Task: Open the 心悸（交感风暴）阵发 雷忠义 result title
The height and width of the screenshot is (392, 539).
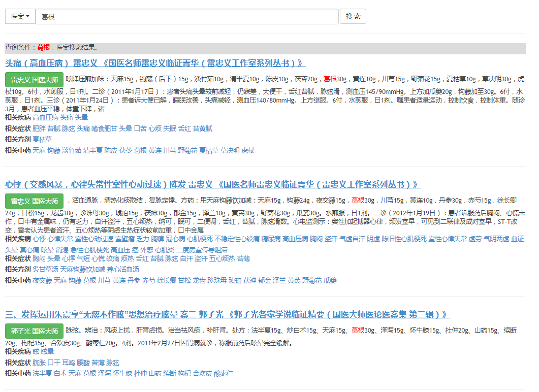Action: point(213,184)
